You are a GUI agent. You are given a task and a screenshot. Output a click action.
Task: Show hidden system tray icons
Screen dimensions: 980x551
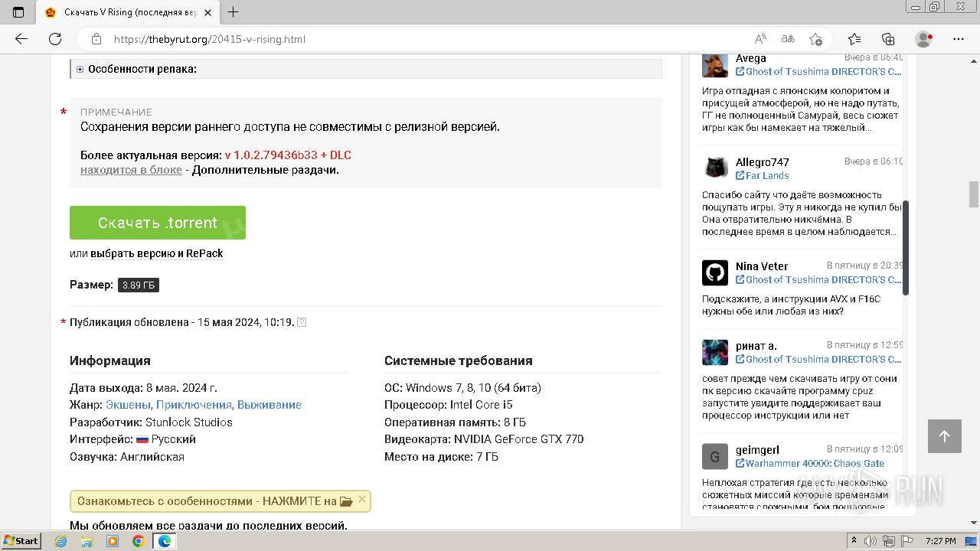pos(854,541)
